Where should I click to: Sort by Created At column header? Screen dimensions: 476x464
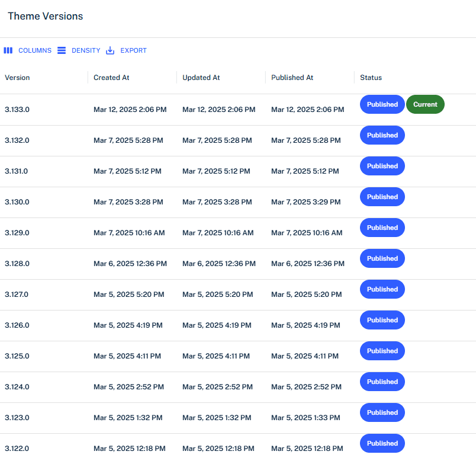pyautogui.click(x=111, y=78)
